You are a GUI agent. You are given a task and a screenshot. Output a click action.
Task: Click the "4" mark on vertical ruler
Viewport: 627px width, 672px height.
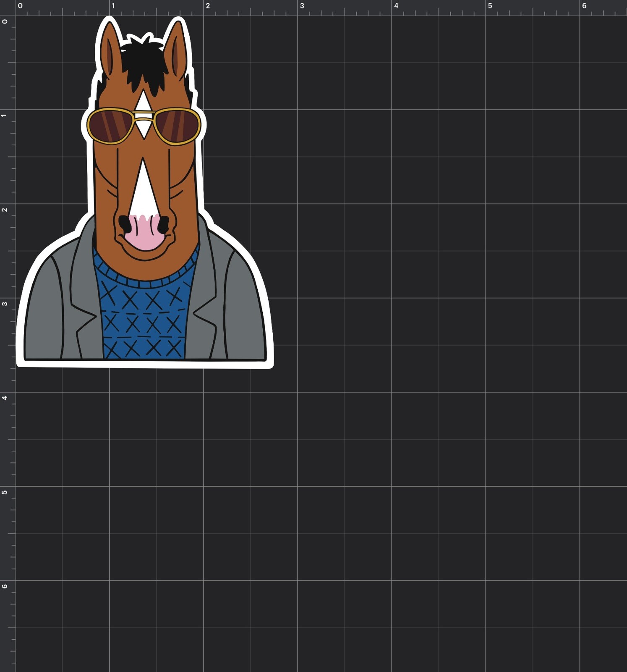(5, 398)
